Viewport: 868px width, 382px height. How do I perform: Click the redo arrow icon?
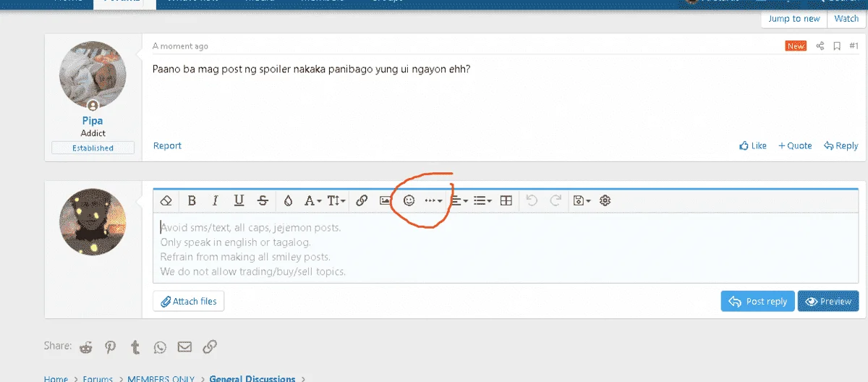tap(556, 200)
